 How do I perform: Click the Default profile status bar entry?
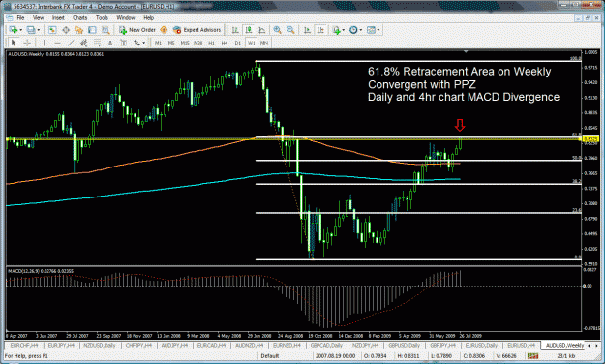pyautogui.click(x=270, y=356)
